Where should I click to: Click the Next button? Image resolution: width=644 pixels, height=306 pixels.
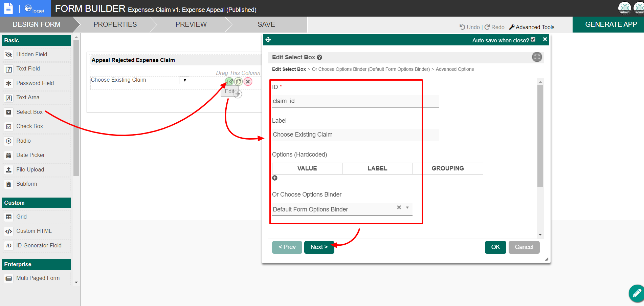[319, 247]
